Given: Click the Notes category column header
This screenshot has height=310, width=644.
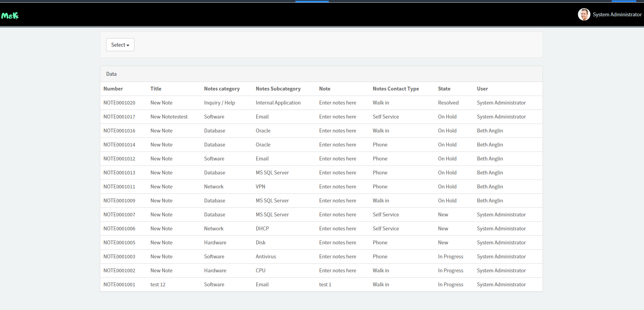Looking at the screenshot, I should 222,89.
